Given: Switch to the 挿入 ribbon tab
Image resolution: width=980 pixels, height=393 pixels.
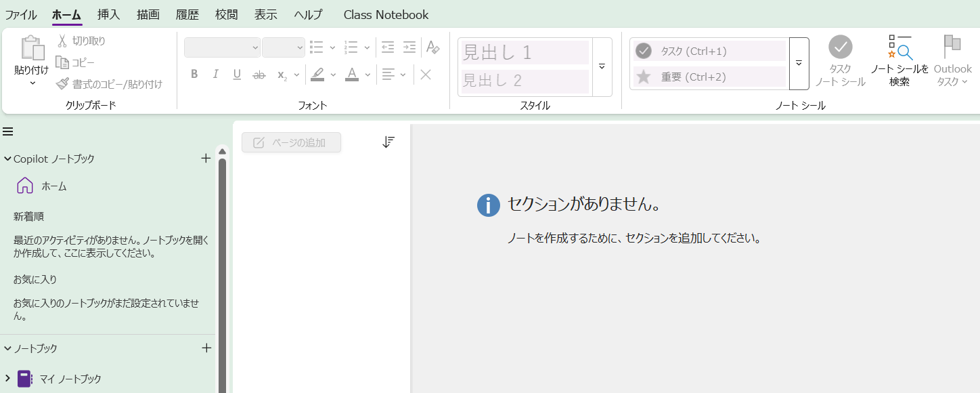Looking at the screenshot, I should 109,14.
